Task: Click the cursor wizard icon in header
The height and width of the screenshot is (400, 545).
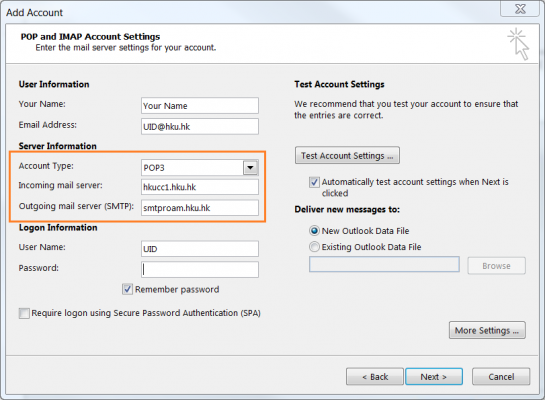Action: pyautogui.click(x=518, y=44)
